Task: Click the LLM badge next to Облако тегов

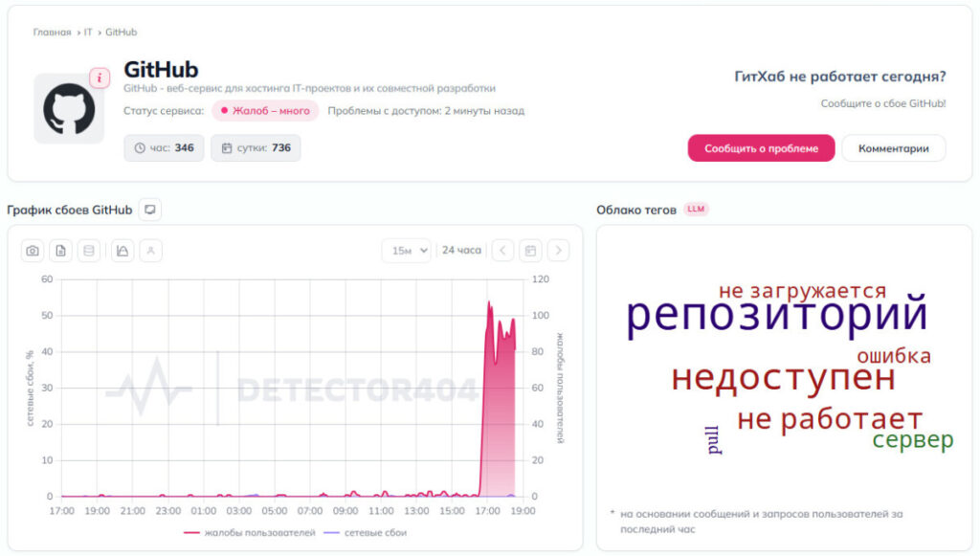Action: pyautogui.click(x=696, y=210)
